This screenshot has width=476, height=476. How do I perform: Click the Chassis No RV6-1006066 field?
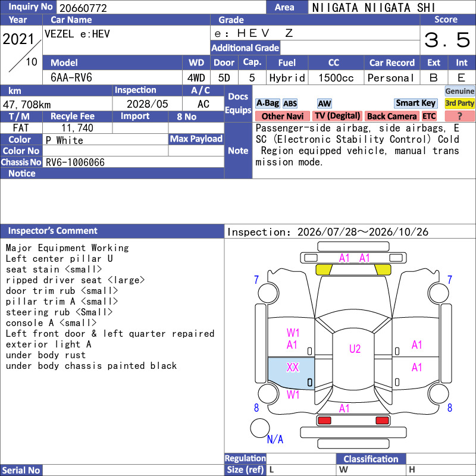[x=133, y=162]
